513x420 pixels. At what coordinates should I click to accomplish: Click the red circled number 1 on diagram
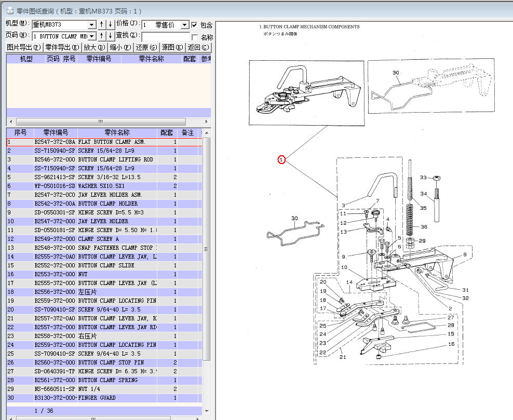(x=281, y=160)
